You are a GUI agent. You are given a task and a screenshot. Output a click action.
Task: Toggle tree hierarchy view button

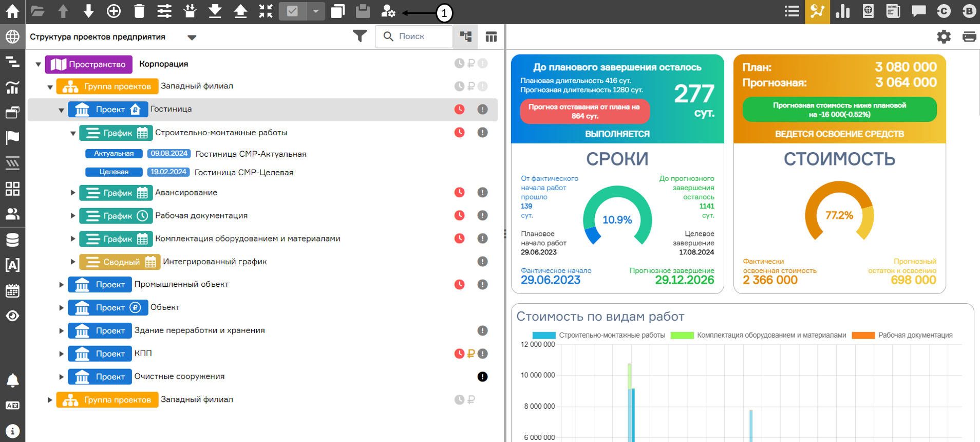click(x=466, y=36)
